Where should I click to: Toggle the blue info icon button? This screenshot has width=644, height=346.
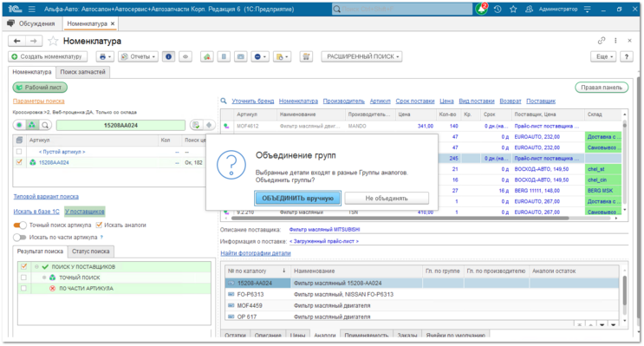(x=168, y=56)
